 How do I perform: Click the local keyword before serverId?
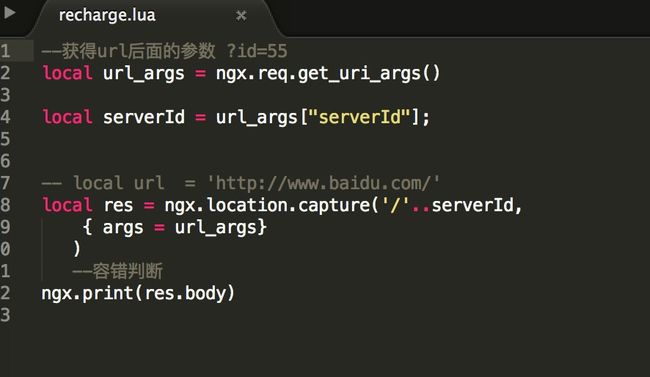[x=67, y=117]
